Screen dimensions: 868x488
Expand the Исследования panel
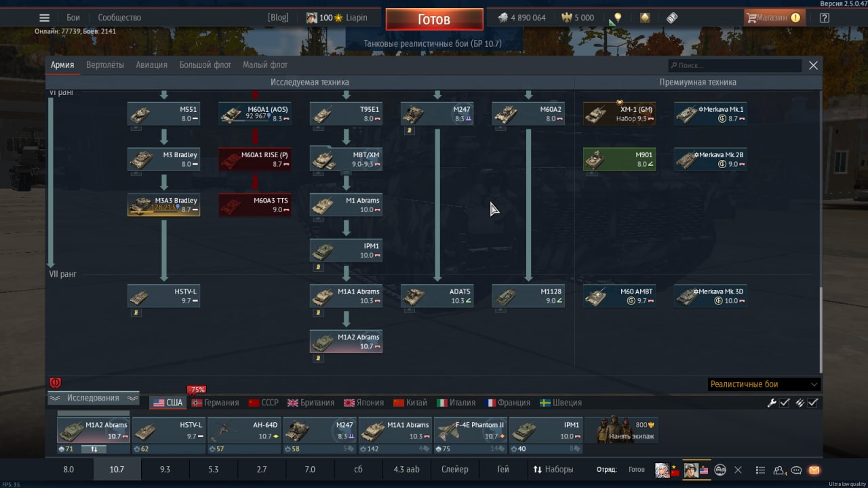[x=93, y=398]
